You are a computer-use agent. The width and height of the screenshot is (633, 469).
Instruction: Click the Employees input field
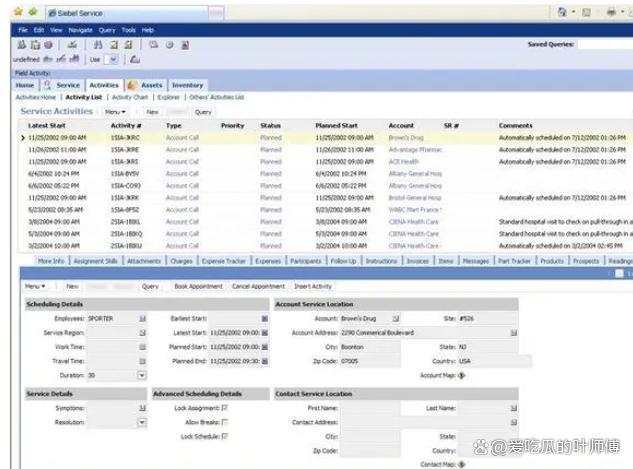[x=113, y=318]
